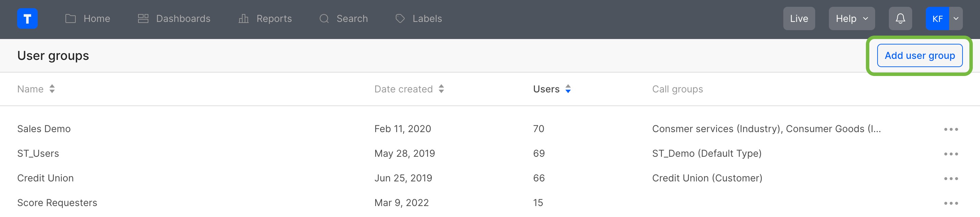
Task: Open the ellipsis menu for Credit Union
Action: pos(951,178)
